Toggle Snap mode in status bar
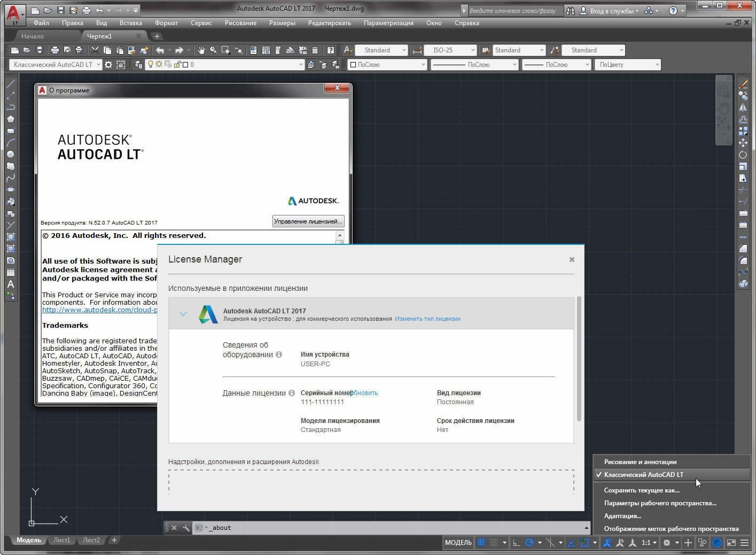756x555 pixels. pos(494,543)
